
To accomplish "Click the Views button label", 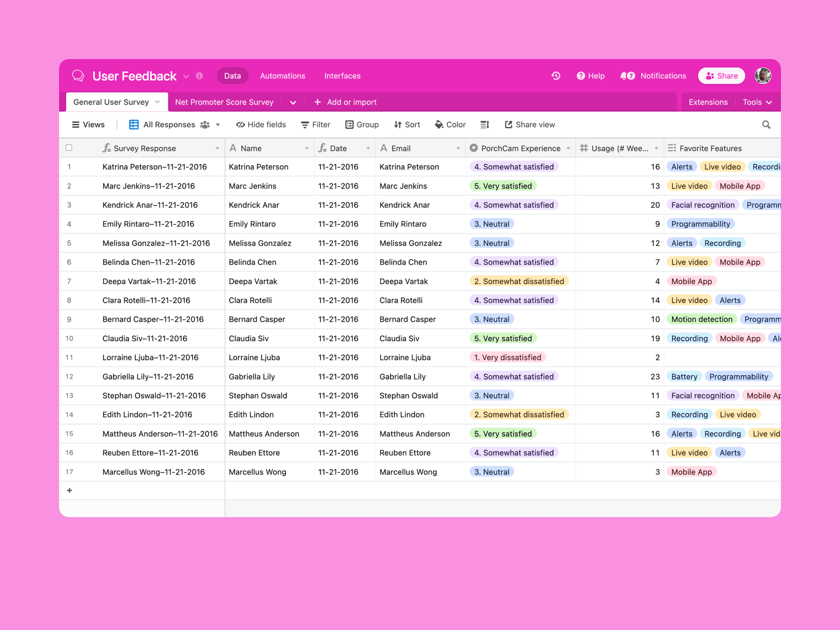I will (x=94, y=125).
